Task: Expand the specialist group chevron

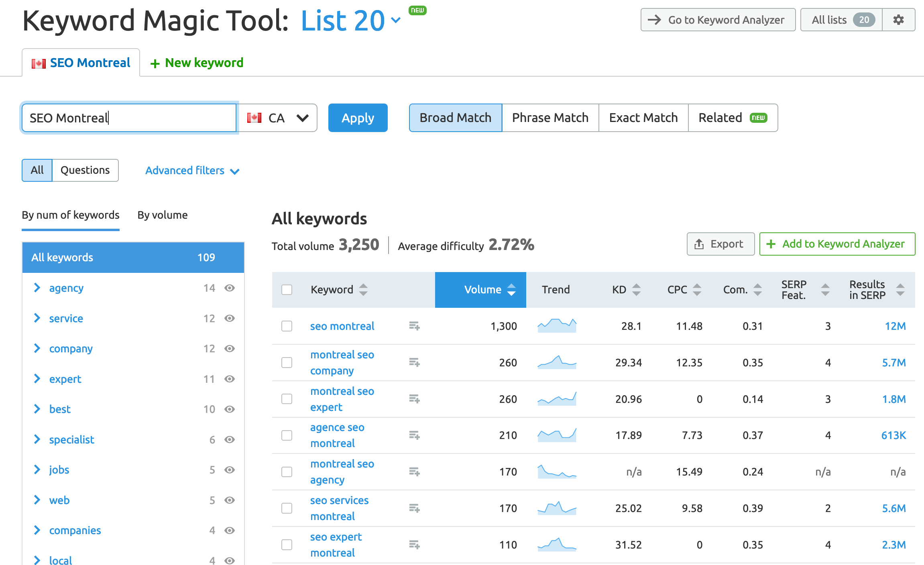Action: tap(37, 439)
